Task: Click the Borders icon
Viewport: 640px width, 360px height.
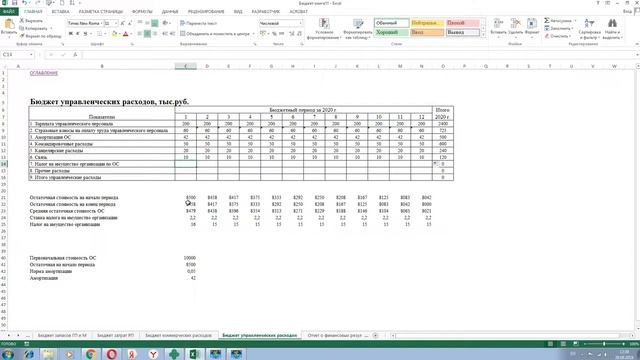Action: 99,34
